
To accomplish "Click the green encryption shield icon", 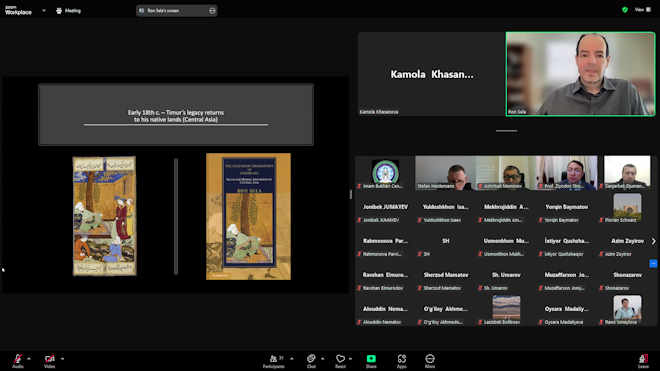I will [x=625, y=10].
